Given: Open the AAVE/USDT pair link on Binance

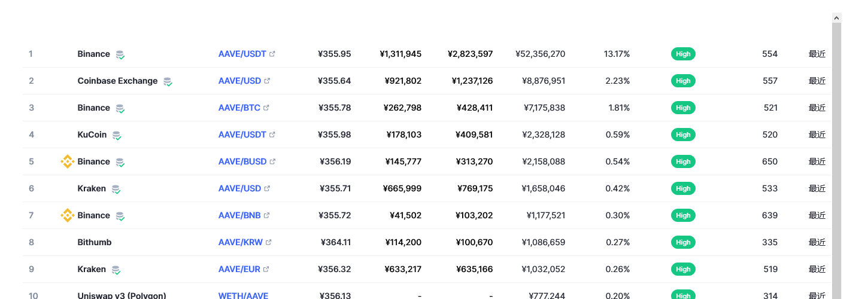Looking at the screenshot, I should (x=242, y=54).
